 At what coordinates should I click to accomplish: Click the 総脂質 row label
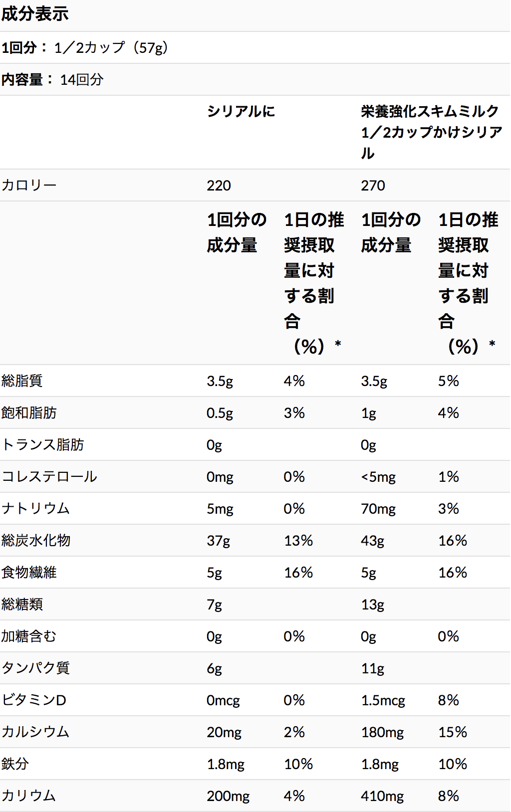point(22,381)
